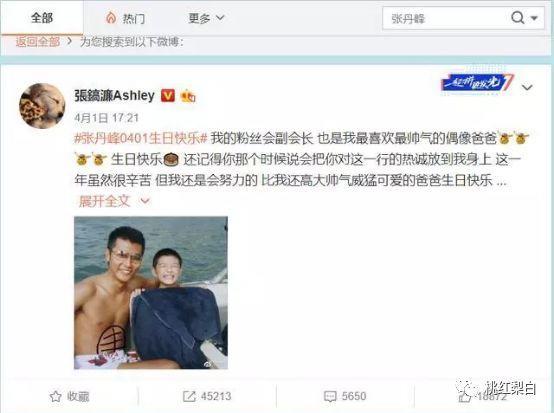Click the orange verified V badge
Screen dimensions: 554x413
167,95
